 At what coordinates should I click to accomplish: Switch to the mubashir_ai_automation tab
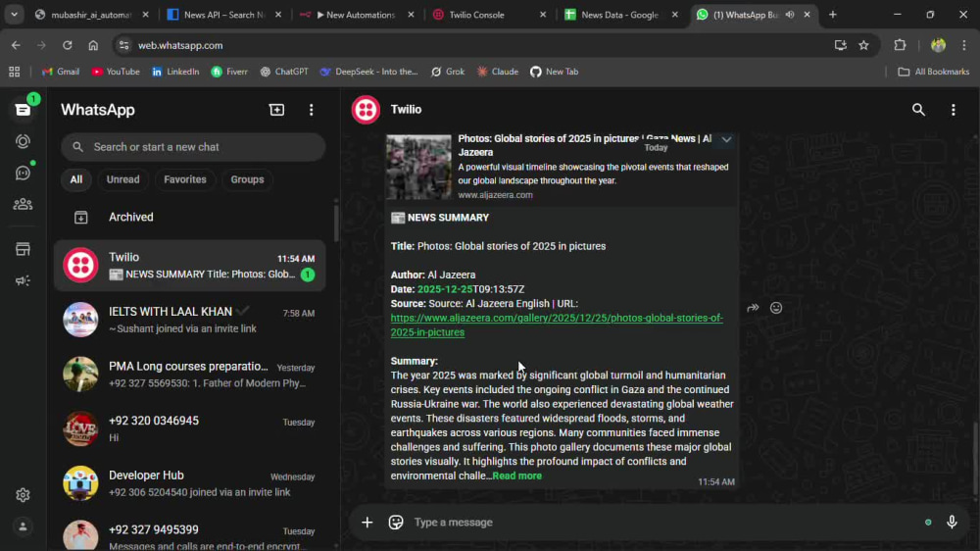point(92,15)
